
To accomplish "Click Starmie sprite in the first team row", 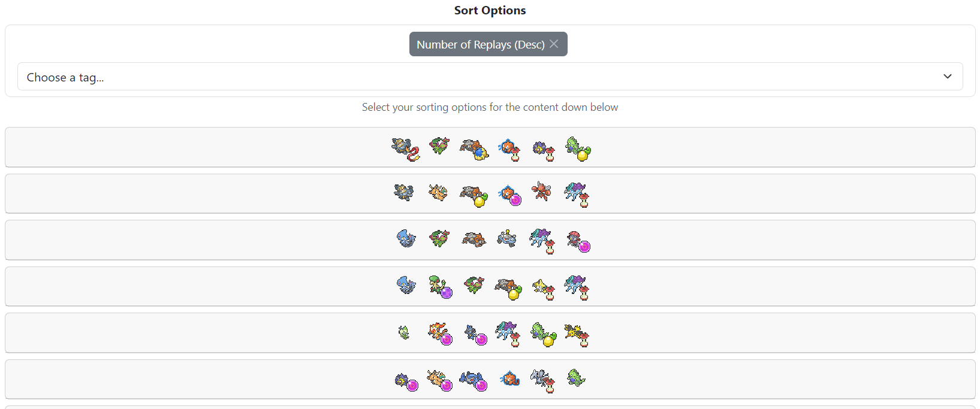I will [544, 150].
